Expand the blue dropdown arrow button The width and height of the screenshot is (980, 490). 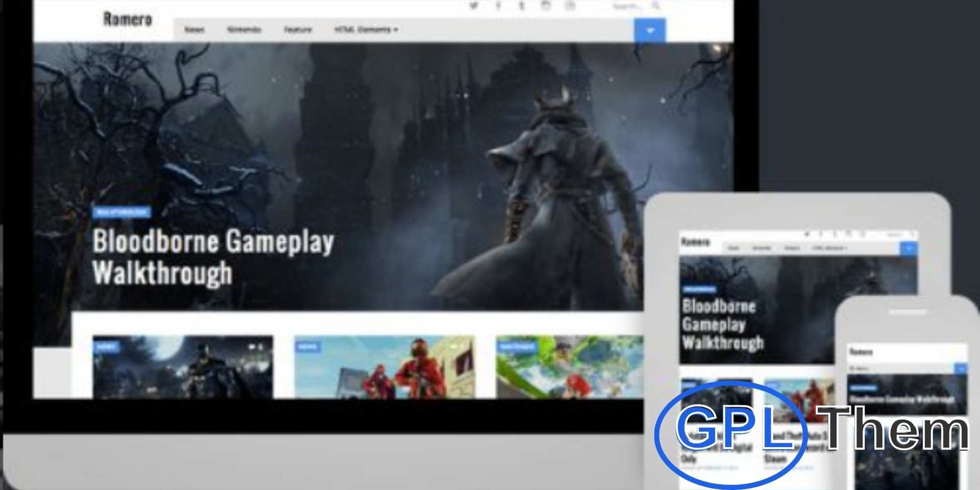pyautogui.click(x=650, y=30)
